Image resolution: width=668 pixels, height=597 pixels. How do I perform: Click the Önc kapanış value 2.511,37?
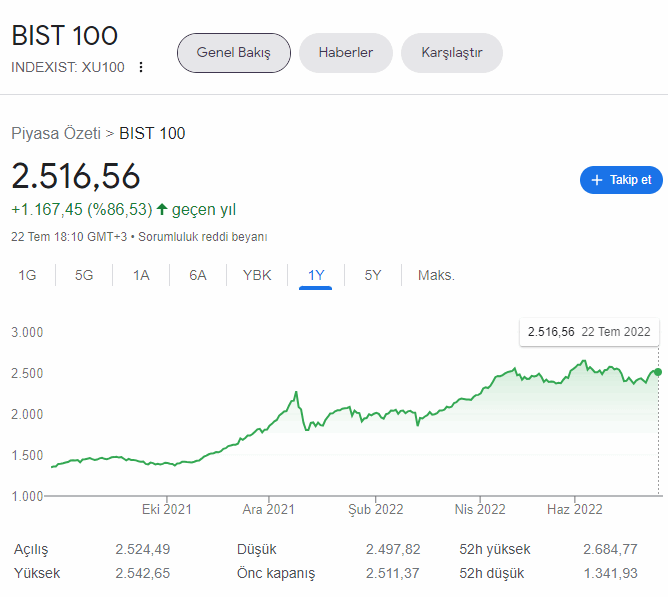393,573
